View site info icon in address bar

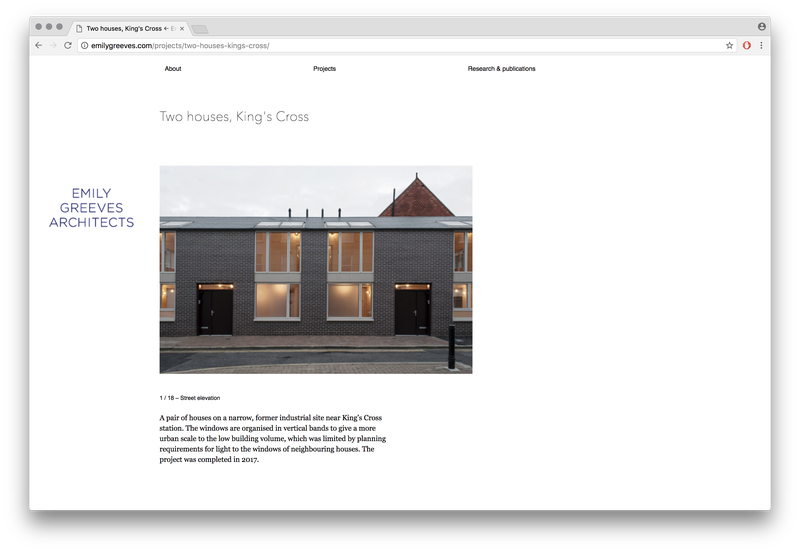85,45
